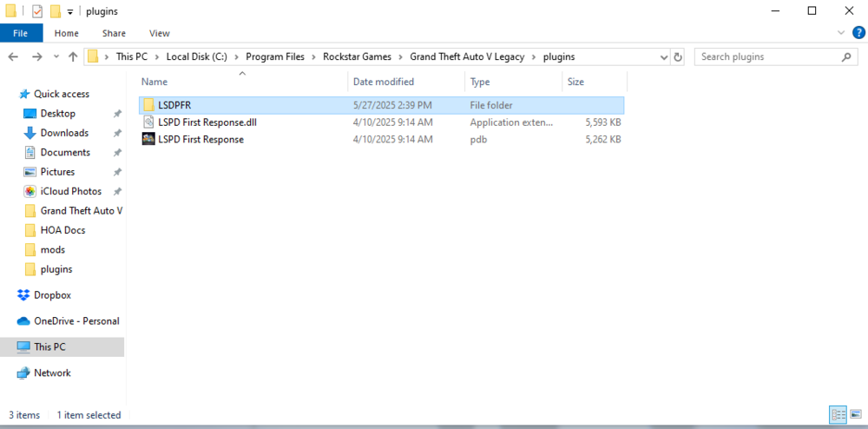Viewport: 868px width, 429px height.
Task: Switch to the Share ribbon tab
Action: tap(114, 33)
